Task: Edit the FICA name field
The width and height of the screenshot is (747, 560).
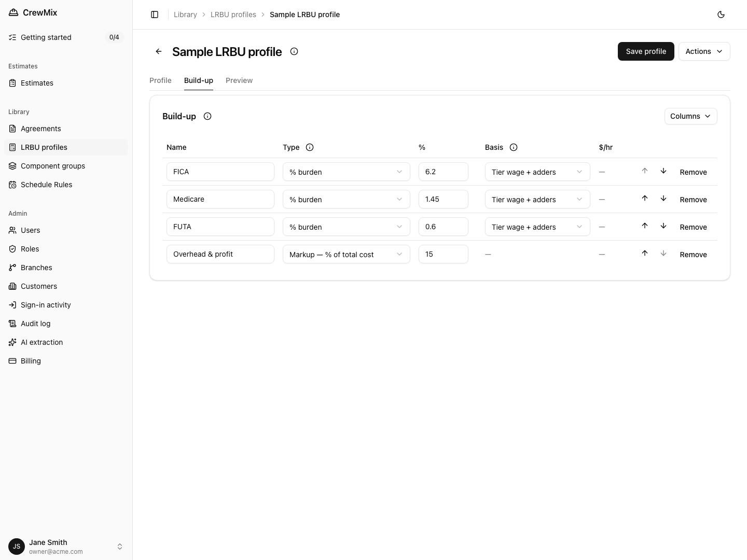Action: pyautogui.click(x=220, y=172)
